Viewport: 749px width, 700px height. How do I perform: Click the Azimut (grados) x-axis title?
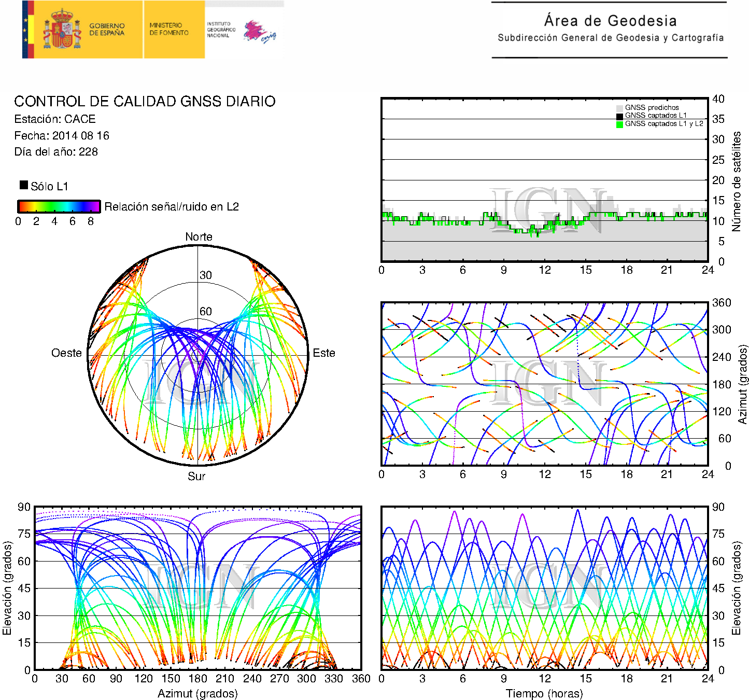pos(197,693)
